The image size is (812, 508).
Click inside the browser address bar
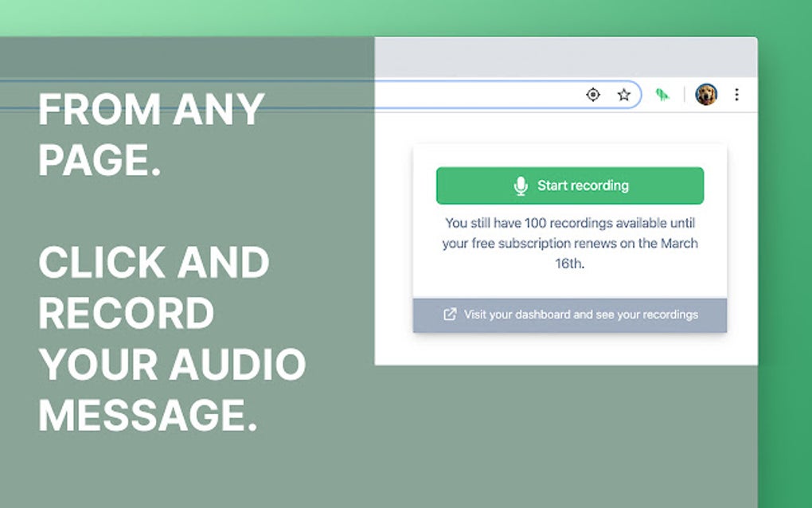494,94
